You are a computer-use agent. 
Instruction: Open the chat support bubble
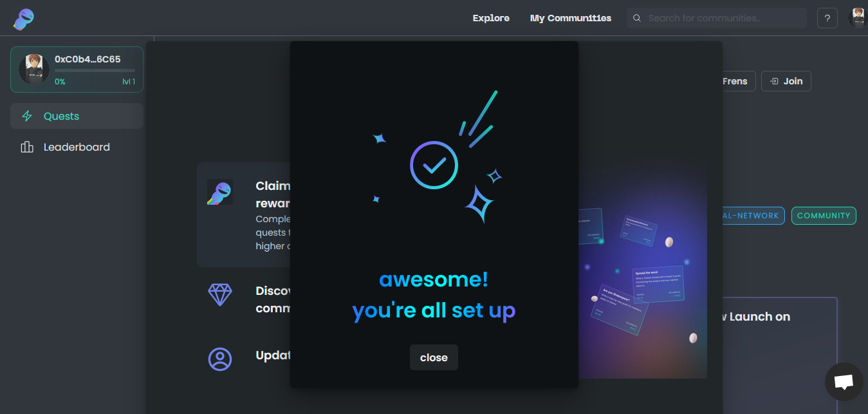click(x=844, y=382)
